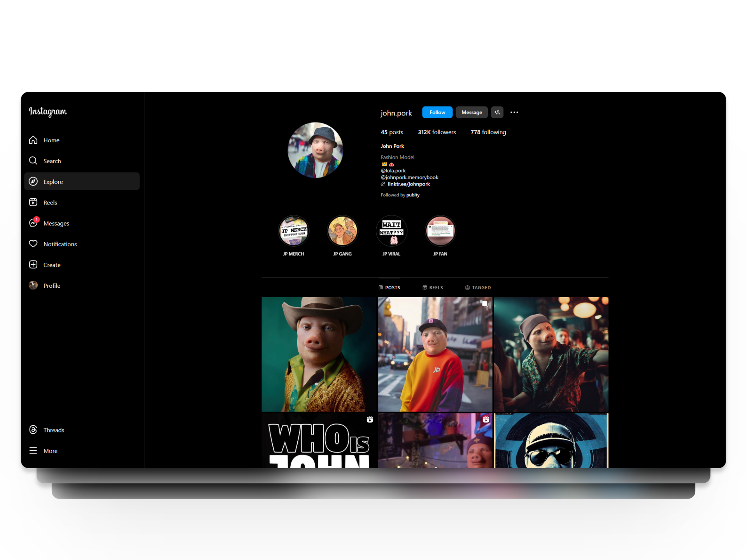The height and width of the screenshot is (560, 747).
Task: Click the similar accounts add-person icon
Action: click(x=497, y=112)
